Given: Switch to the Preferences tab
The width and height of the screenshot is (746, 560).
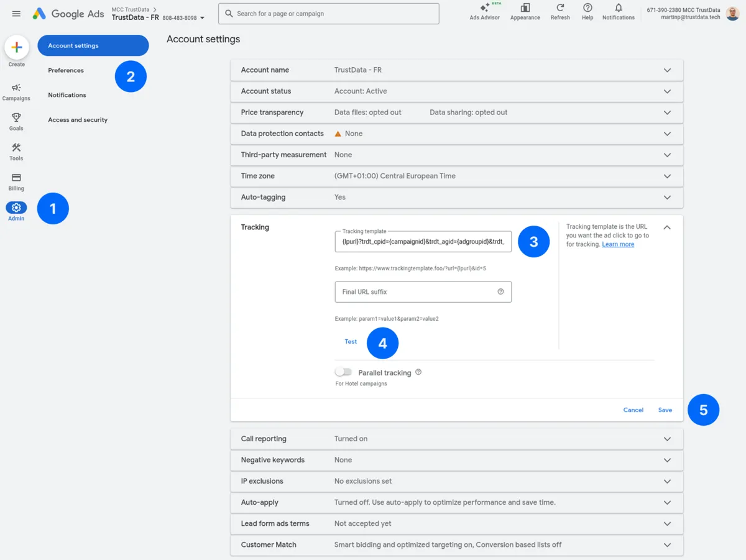Looking at the screenshot, I should click(x=65, y=70).
